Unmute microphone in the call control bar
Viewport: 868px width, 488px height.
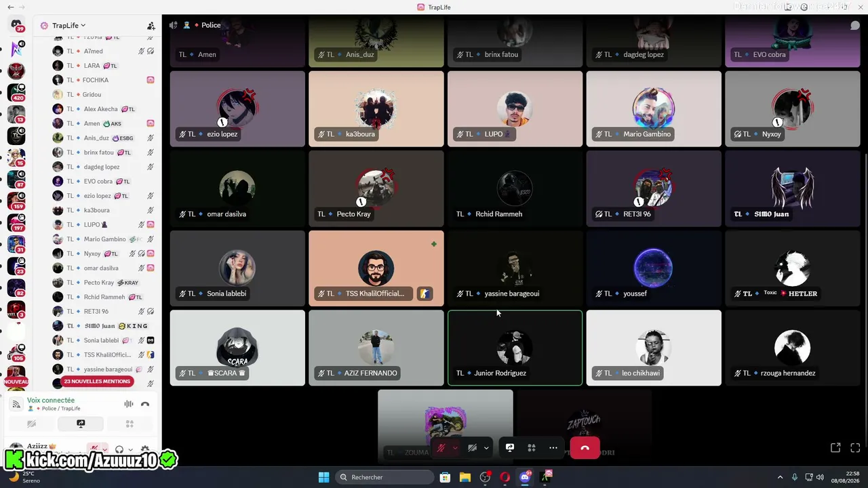tap(441, 448)
